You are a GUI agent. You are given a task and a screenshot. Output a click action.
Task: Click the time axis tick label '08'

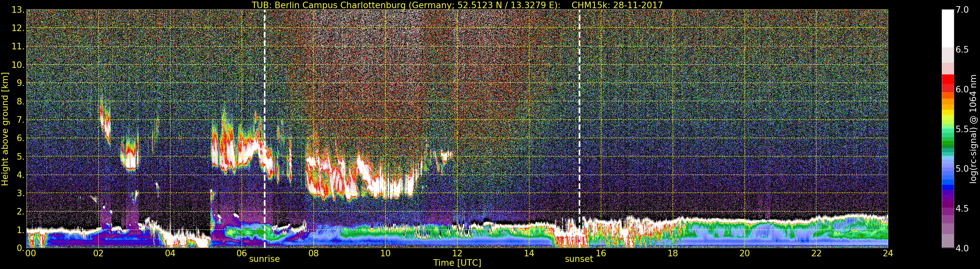313,253
